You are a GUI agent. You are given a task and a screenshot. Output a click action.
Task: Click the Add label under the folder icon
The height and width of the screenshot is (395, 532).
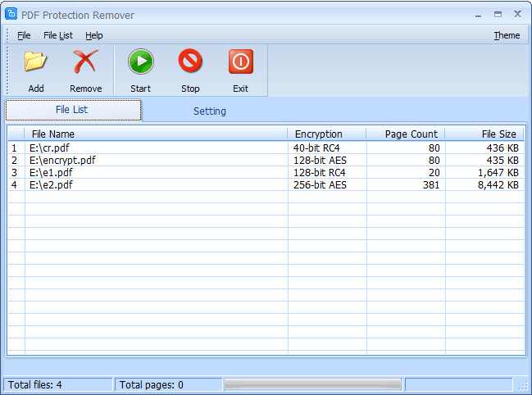(x=36, y=89)
